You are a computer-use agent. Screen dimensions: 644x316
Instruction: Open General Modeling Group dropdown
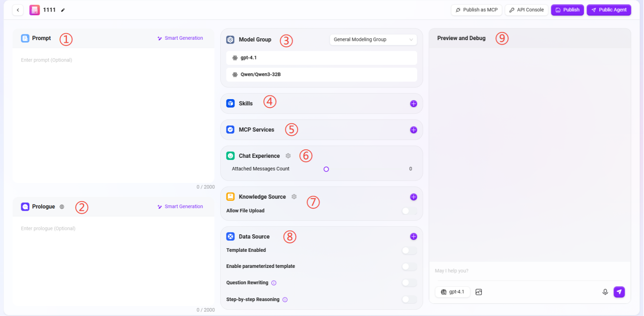(373, 40)
